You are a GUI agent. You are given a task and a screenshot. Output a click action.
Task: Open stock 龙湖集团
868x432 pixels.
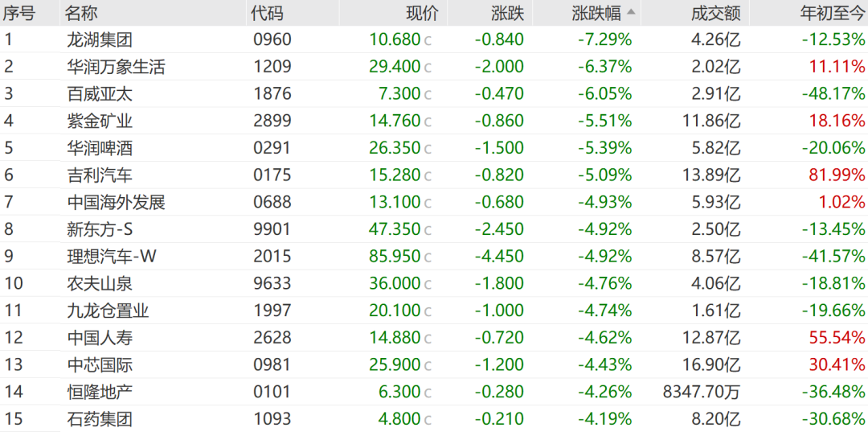[x=100, y=39]
